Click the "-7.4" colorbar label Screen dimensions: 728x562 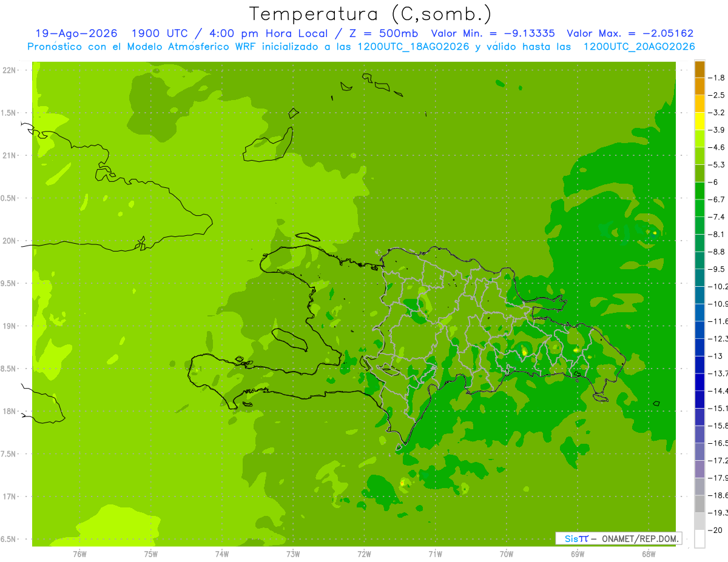pos(718,216)
